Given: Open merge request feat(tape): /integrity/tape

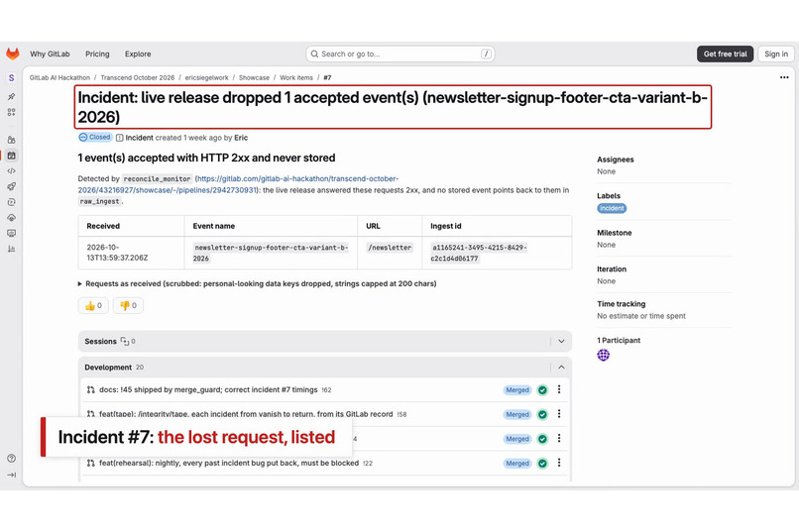Looking at the screenshot, I should tap(246, 414).
